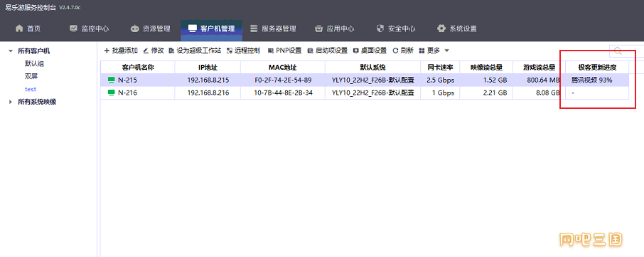
Task: Click the 系统设置 gear icon
Action: [441, 28]
